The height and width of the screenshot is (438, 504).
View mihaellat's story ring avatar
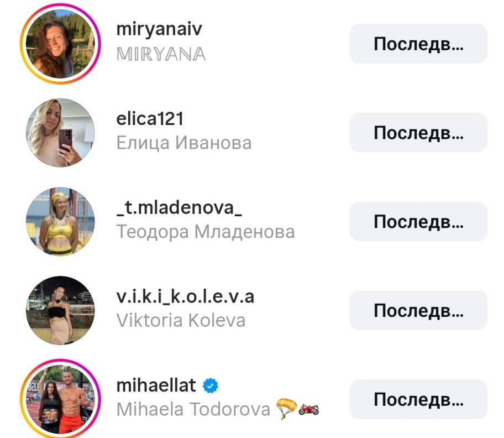point(60,399)
